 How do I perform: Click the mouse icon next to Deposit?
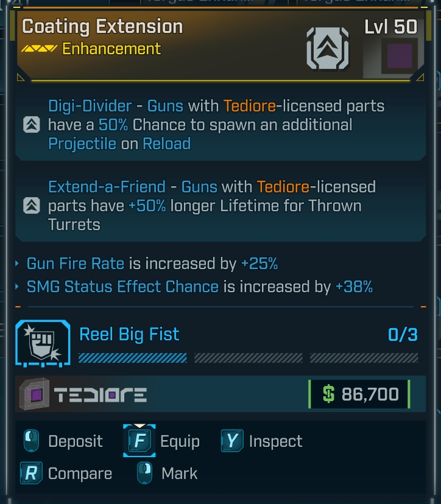coord(32,441)
